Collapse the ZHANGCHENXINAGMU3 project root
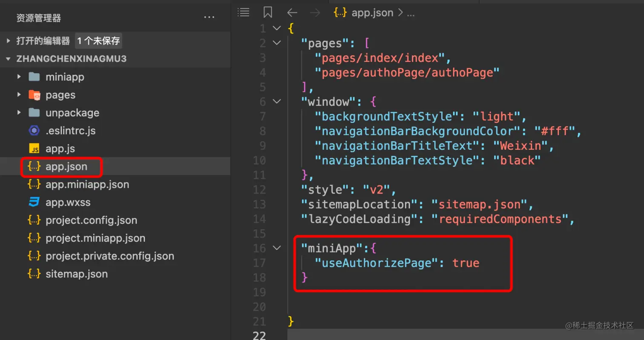The image size is (644, 340). (9, 59)
